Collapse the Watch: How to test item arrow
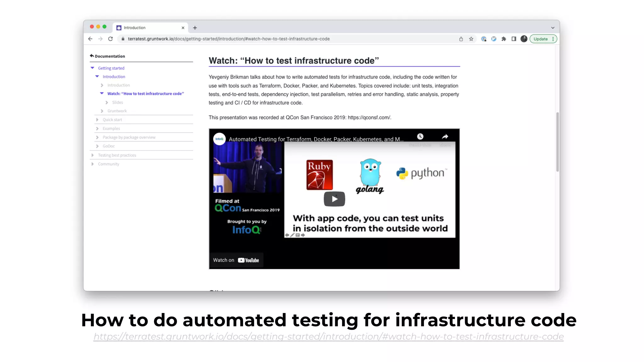The image size is (644, 362). pos(102,93)
